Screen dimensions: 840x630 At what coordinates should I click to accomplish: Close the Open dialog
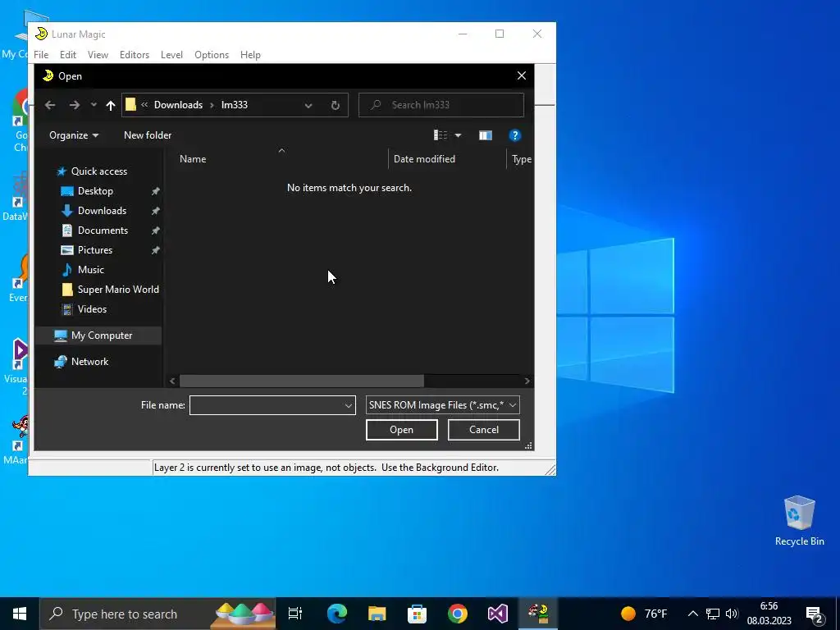click(522, 76)
